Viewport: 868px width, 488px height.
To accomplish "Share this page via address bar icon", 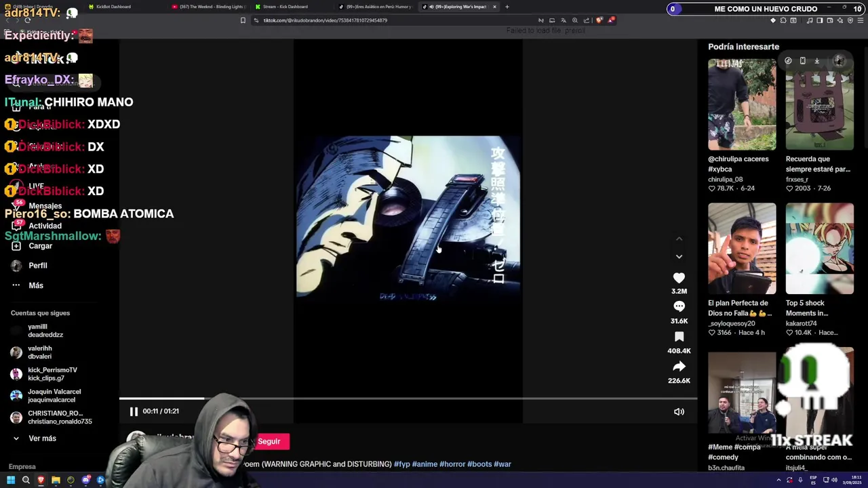I will 587,20.
